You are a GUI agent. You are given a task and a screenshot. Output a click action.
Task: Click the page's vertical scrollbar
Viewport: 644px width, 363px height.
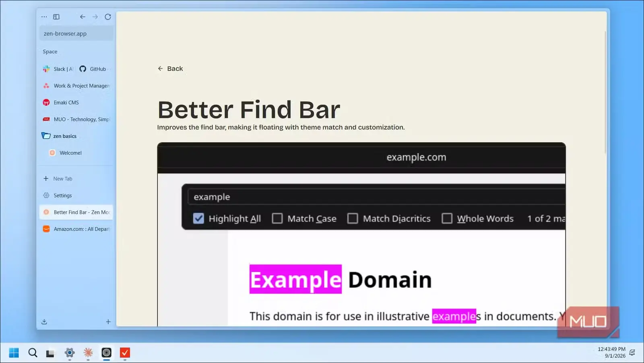605,92
